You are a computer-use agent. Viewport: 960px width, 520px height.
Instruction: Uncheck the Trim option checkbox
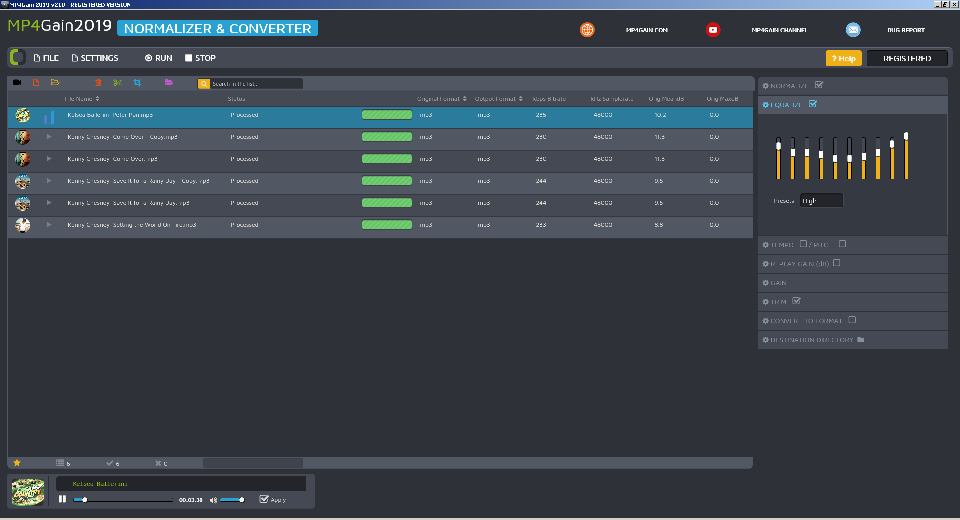(797, 301)
